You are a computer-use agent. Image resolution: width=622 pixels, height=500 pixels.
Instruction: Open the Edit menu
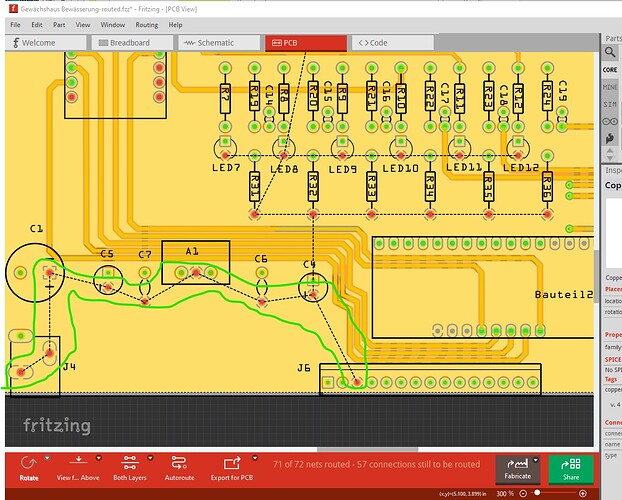[x=37, y=25]
